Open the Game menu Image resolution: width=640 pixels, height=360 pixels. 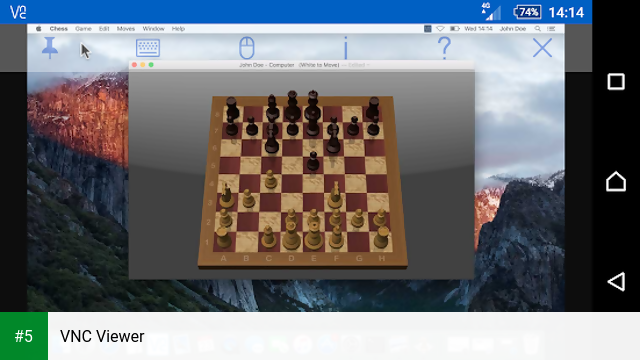83,29
